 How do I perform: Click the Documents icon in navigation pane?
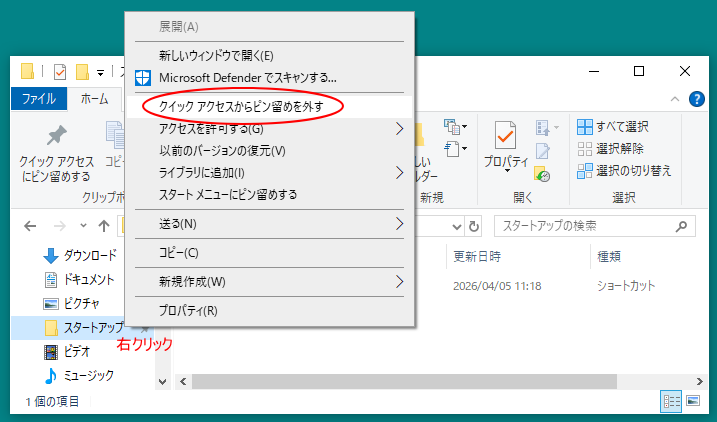coord(51,280)
